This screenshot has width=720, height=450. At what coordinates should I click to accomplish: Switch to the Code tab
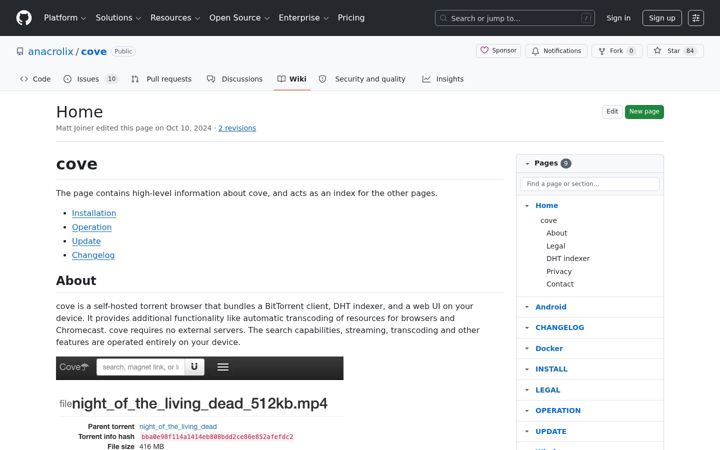tap(35, 79)
